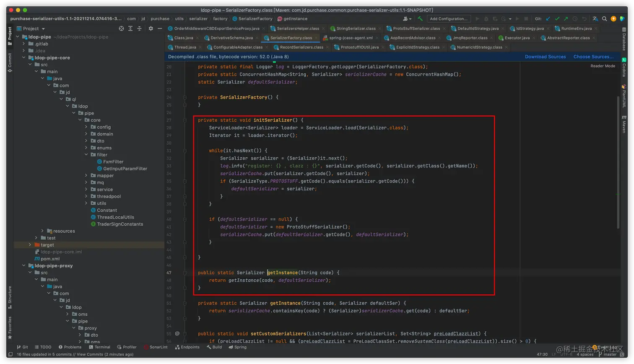Open the Problems tool window

pos(70,347)
